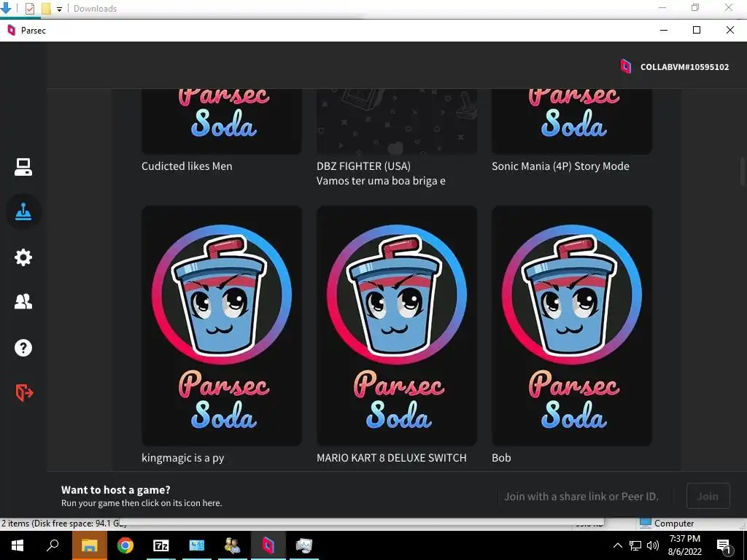Click 'Want to host a game?' heading
This screenshot has width=747, height=560.
[116, 489]
